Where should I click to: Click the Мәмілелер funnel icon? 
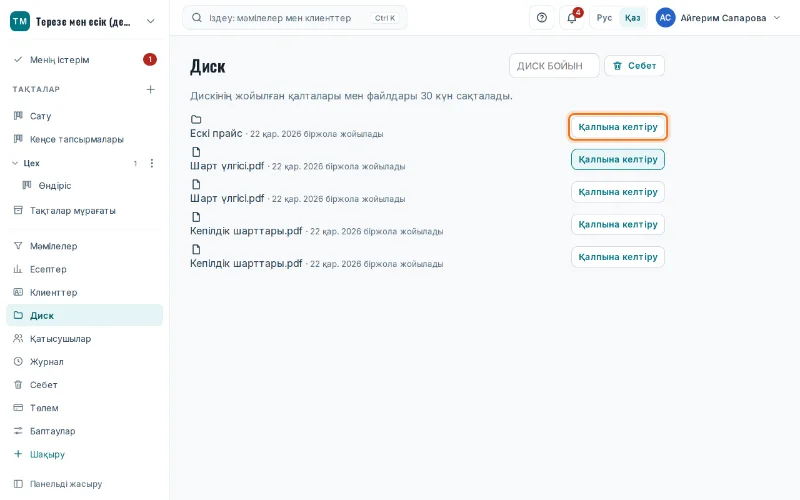pyautogui.click(x=18, y=245)
